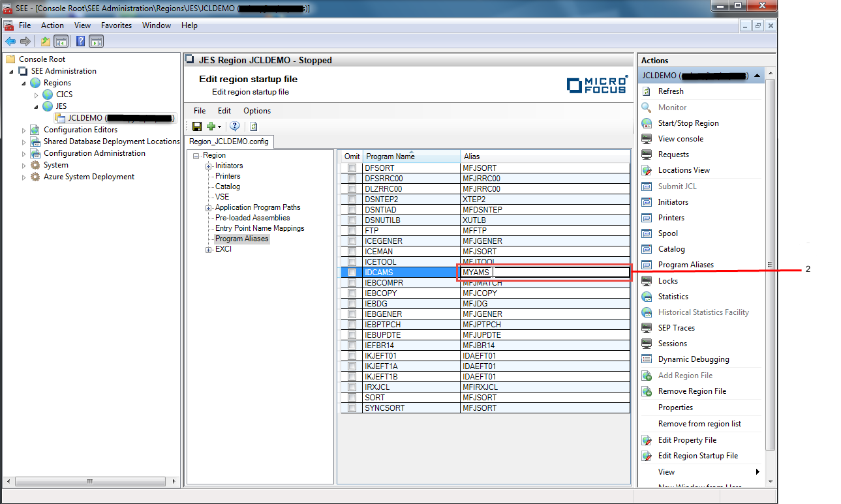Open the blue Help question icon
Screen dimensions: 841x504
[235, 126]
